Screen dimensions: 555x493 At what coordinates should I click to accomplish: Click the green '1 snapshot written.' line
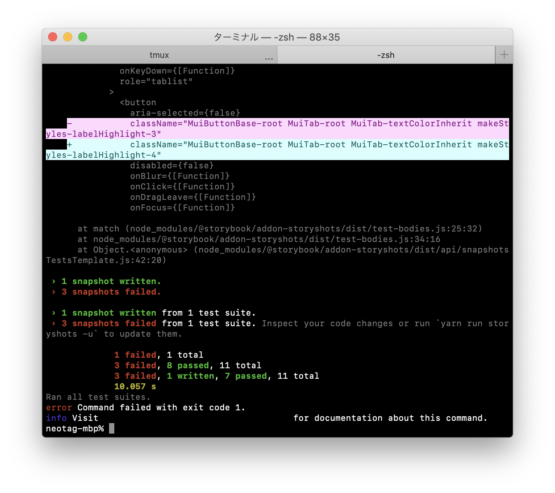pos(106,281)
